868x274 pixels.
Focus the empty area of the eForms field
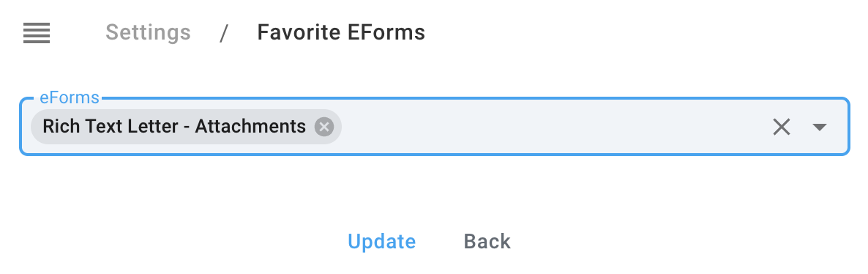pyautogui.click(x=553, y=127)
